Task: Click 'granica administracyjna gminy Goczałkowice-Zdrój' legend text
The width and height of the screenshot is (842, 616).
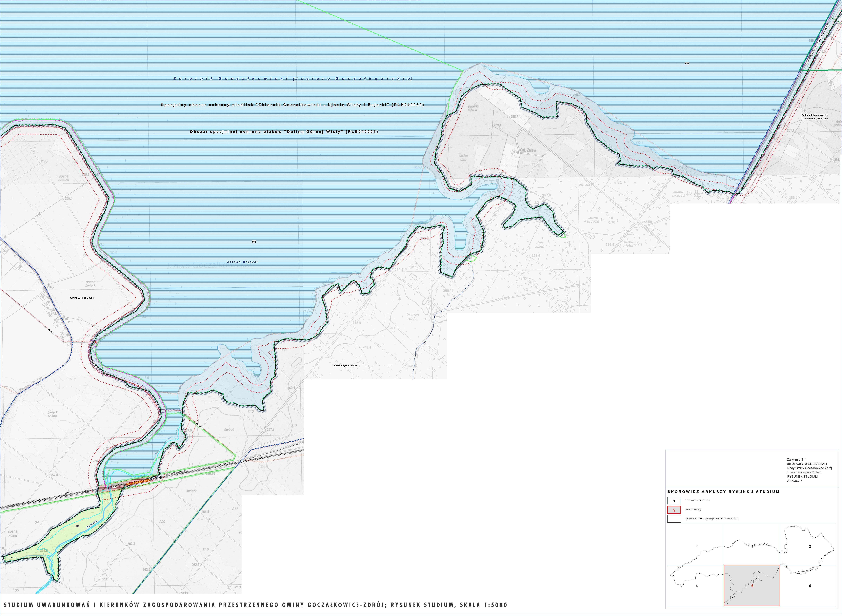Action: (x=712, y=519)
